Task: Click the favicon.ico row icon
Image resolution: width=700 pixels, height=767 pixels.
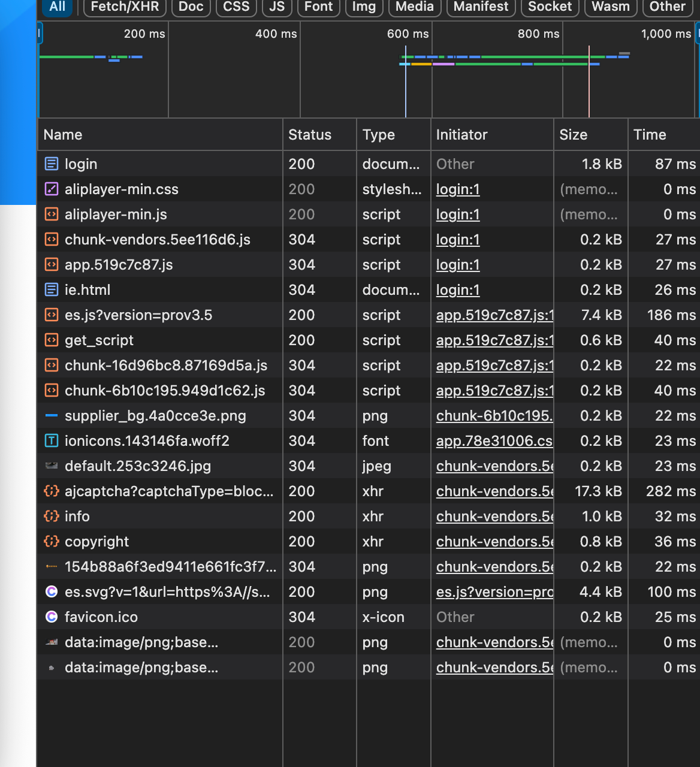Action: pyautogui.click(x=52, y=617)
